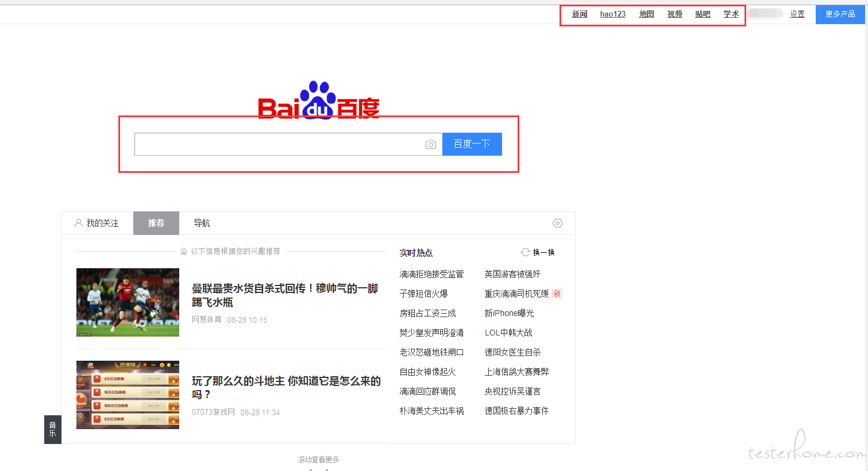This screenshot has width=868, height=471.
Task: Click 换一换 to refresh hot topics
Action: (543, 252)
